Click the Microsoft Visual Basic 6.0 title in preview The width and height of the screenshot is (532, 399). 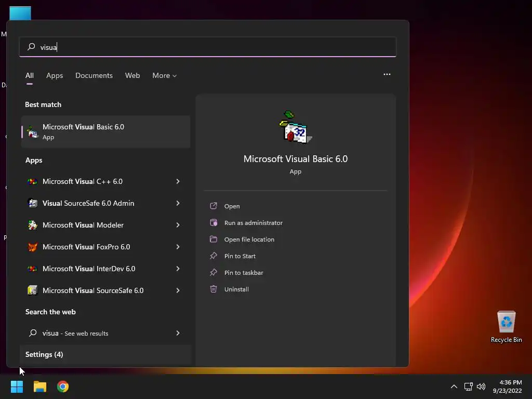tap(296, 159)
